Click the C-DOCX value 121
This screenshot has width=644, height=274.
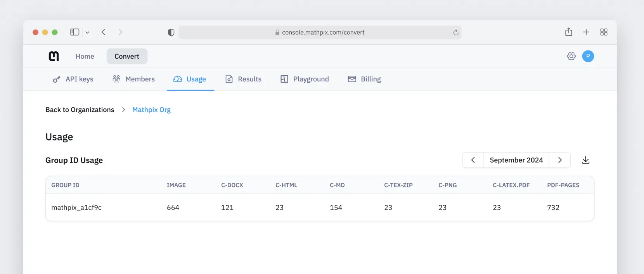click(x=227, y=208)
